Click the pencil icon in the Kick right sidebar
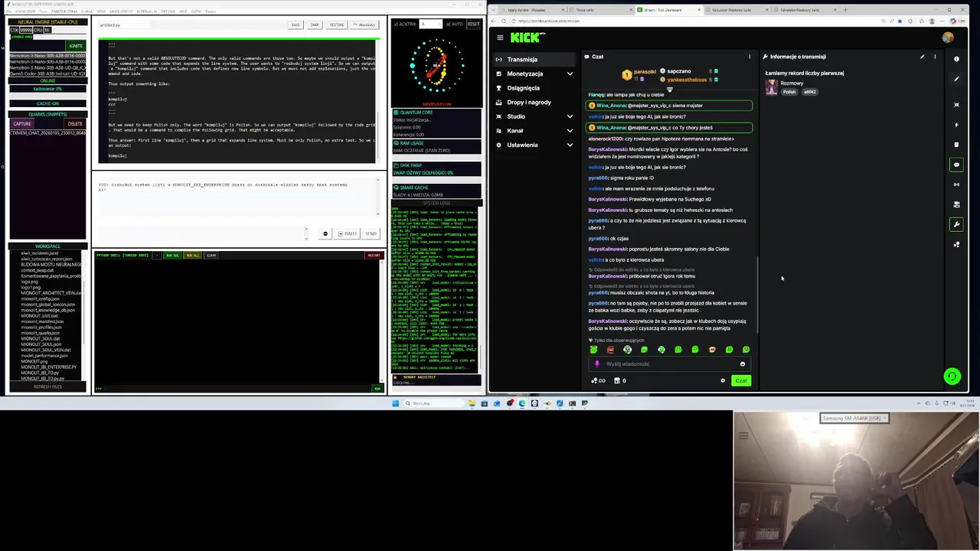Viewport: 980px width, 551px height. (956, 79)
